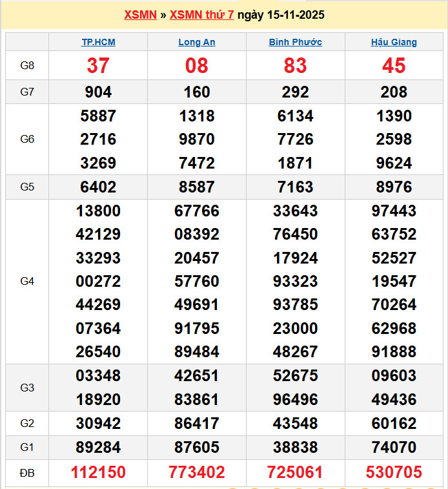Image resolution: width=448 pixels, height=489 pixels.
Task: Select the G4 row label
Action: click(x=27, y=281)
